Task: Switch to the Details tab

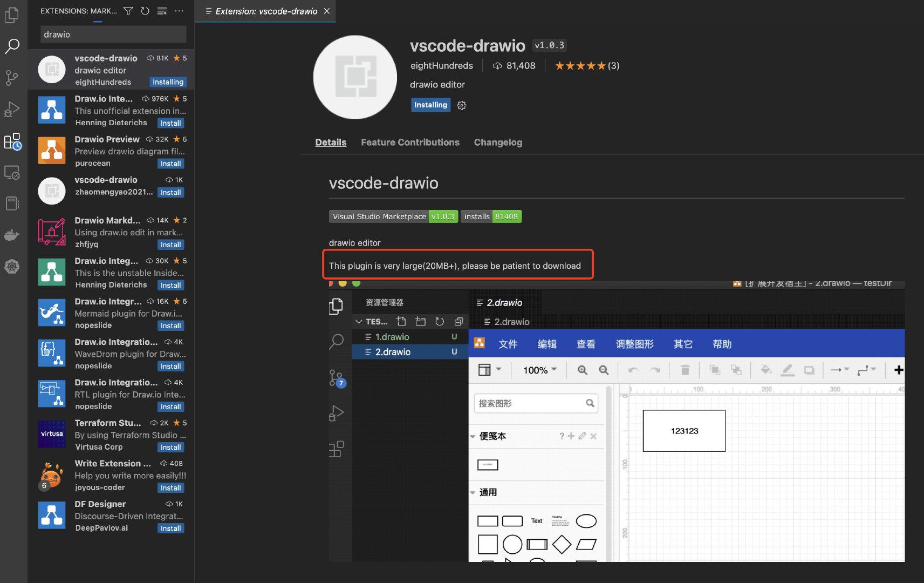Action: click(x=331, y=143)
